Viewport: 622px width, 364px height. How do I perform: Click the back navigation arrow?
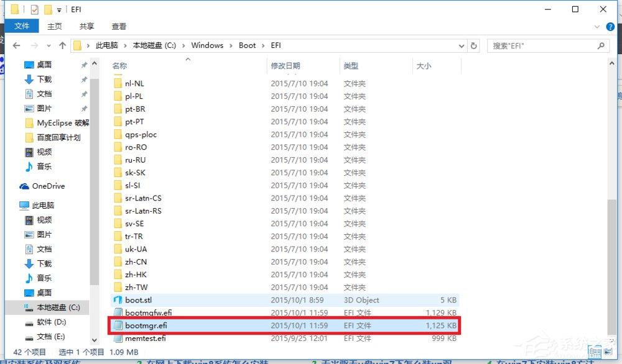click(16, 45)
